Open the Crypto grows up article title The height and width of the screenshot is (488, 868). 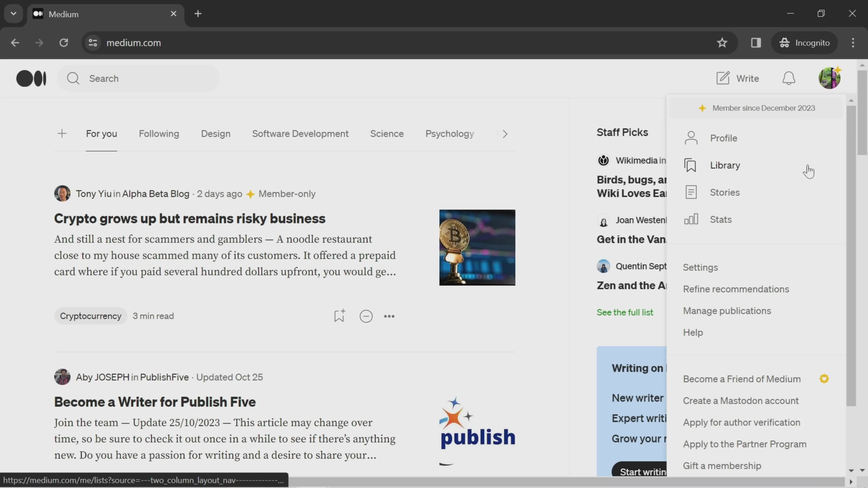tap(190, 218)
